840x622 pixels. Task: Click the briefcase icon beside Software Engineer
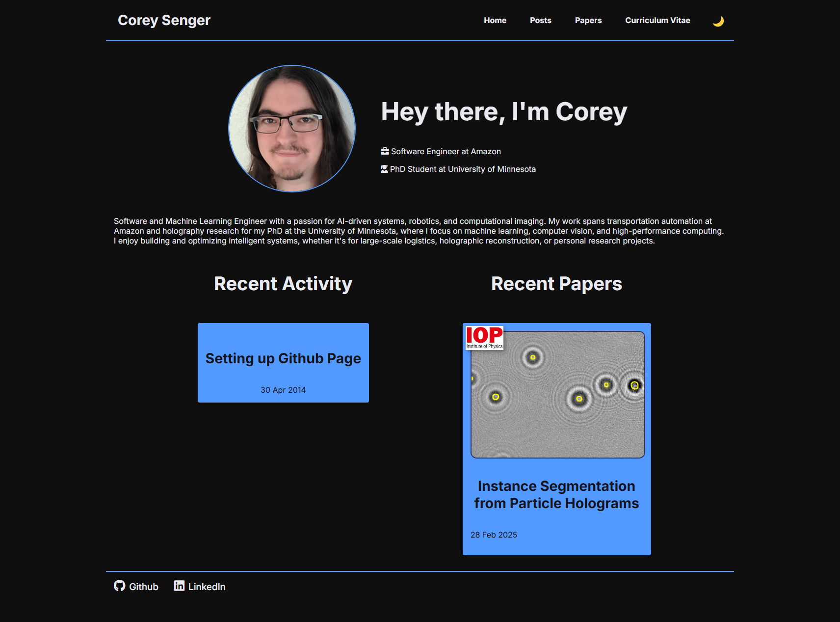click(385, 151)
